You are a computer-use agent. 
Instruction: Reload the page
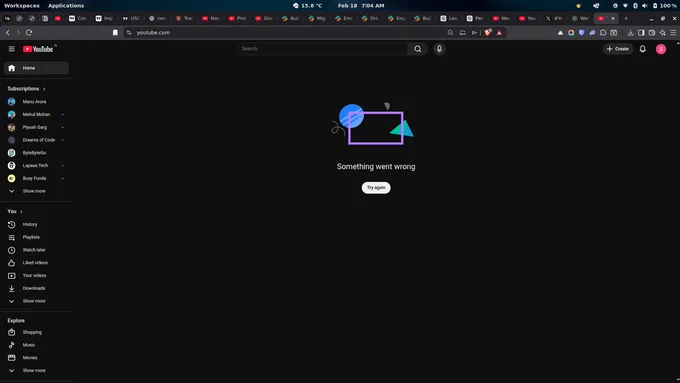29,33
